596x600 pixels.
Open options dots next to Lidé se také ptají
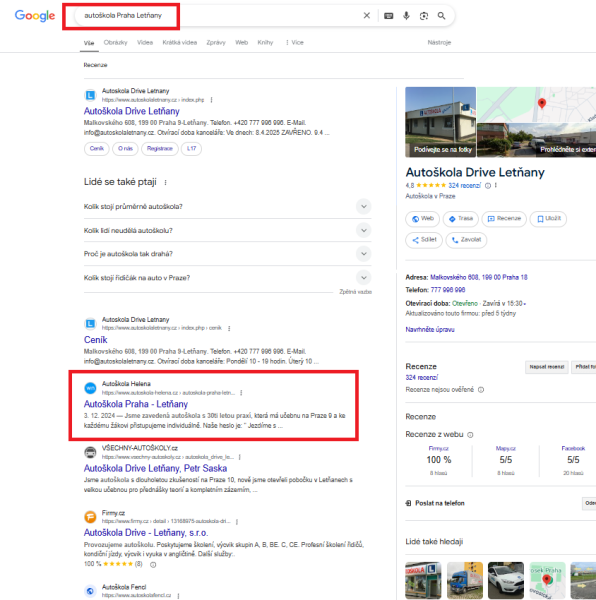pyautogui.click(x=165, y=183)
